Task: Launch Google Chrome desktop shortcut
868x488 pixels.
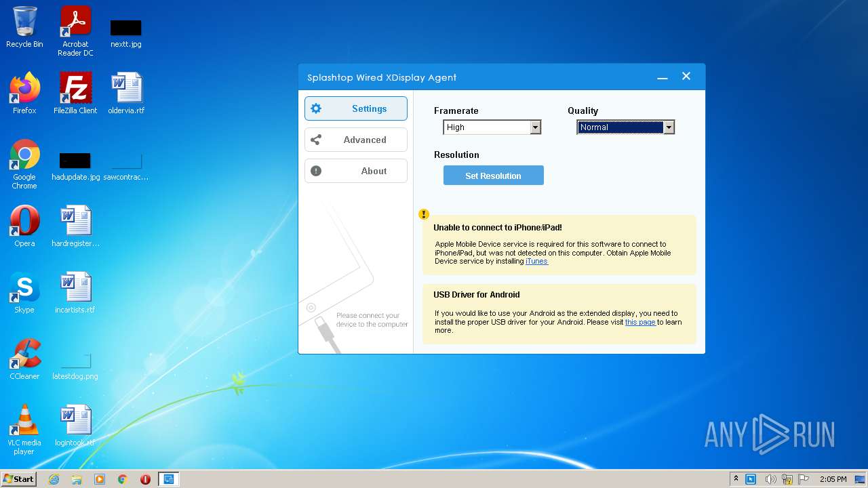Action: coord(24,164)
